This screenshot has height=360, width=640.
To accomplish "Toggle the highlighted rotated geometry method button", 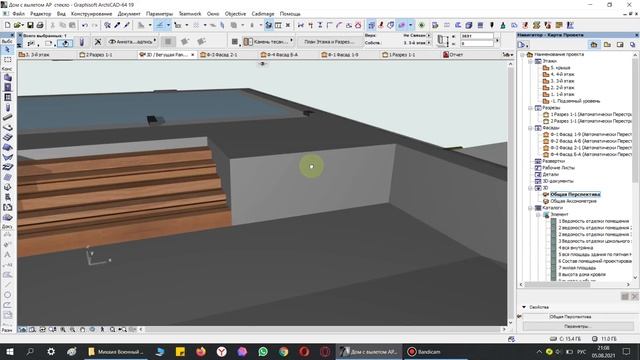I will (65, 43).
